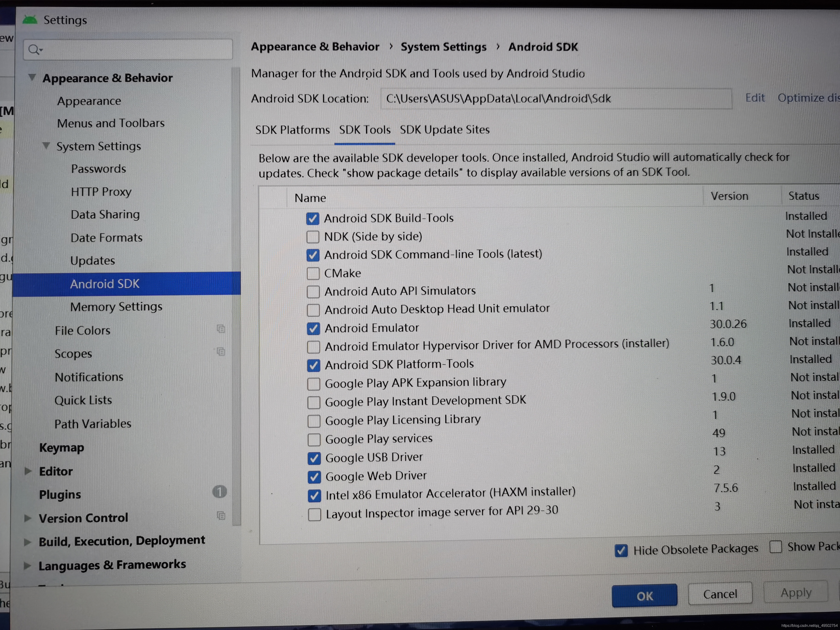Check Android Auto Desktop Head Unit emulator
Screen dimensions: 840x630
point(313,310)
